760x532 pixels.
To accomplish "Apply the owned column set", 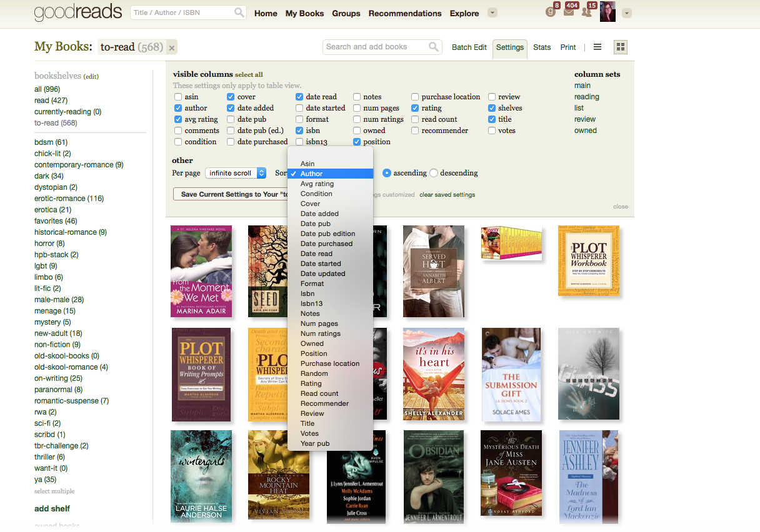I will point(586,131).
